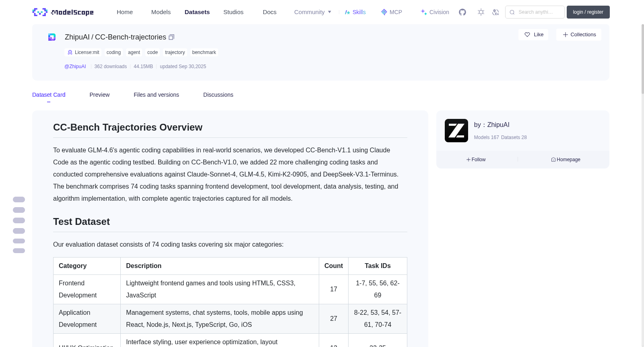Image resolution: width=644 pixels, height=347 pixels.
Task: Toggle the light/dark theme sun icon
Action: tap(481, 12)
